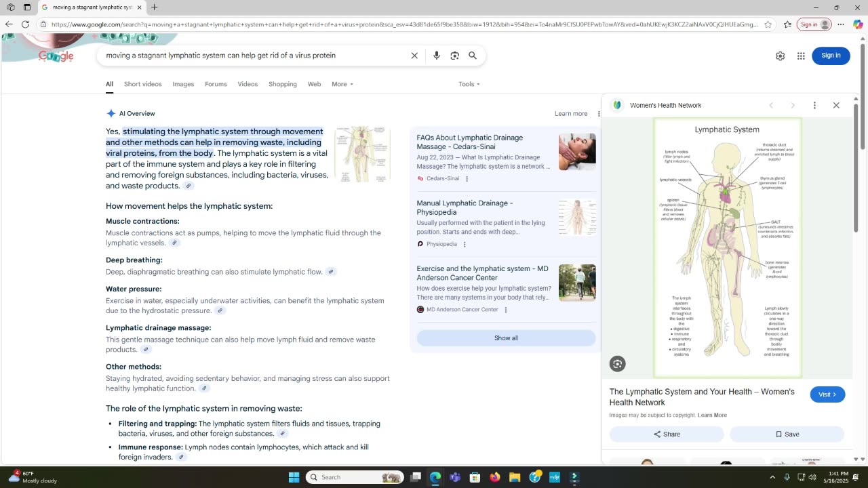Viewport: 868px width, 488px height.
Task: Open File Explorer from the taskbar
Action: click(x=515, y=477)
